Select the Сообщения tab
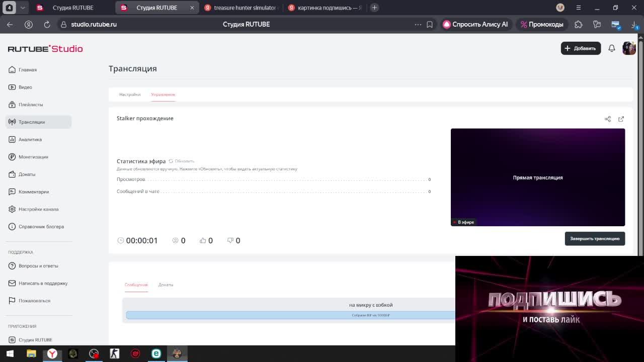The image size is (644, 362). pos(136,285)
